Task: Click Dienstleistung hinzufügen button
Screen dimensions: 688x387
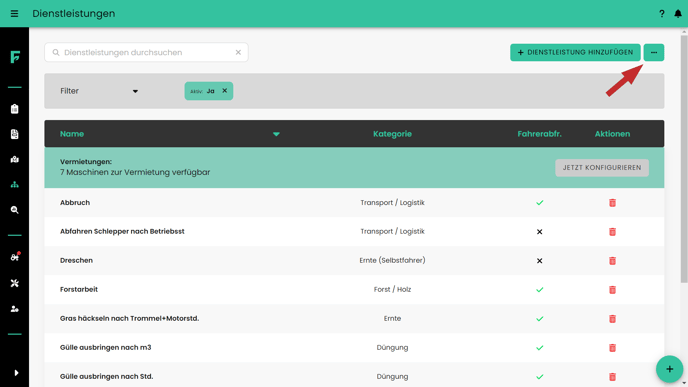Action: (x=575, y=52)
